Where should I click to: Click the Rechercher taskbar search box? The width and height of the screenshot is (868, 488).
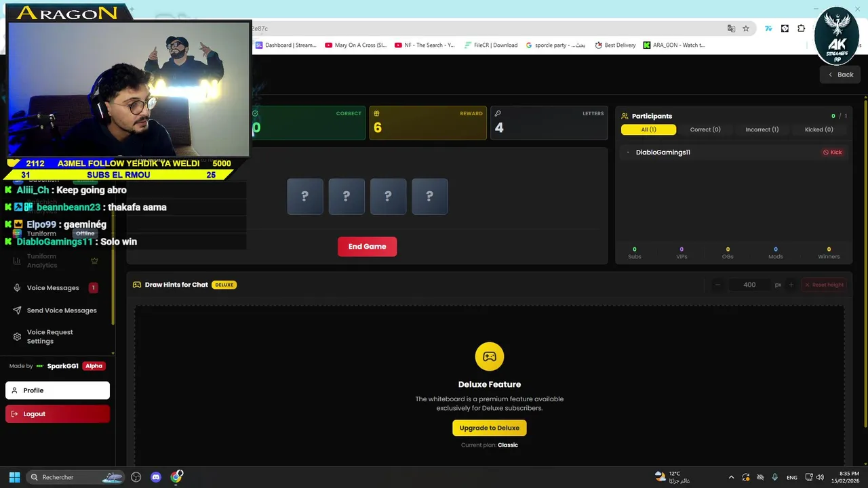tap(76, 477)
